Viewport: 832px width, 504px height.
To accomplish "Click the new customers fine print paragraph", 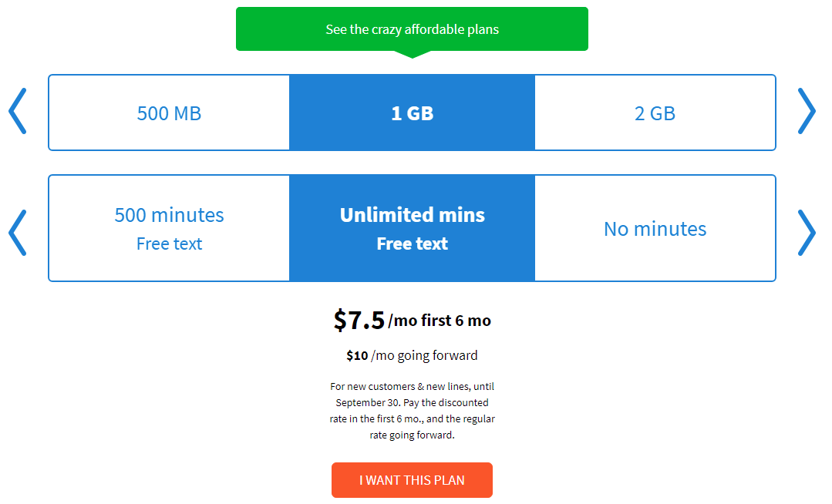I will [x=412, y=411].
